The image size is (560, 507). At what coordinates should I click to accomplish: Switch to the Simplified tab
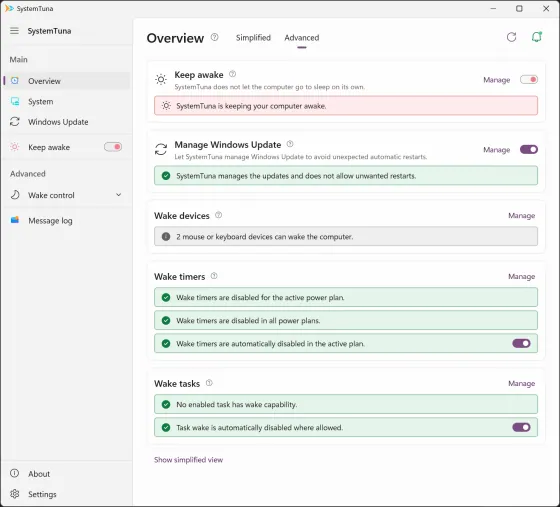[253, 37]
